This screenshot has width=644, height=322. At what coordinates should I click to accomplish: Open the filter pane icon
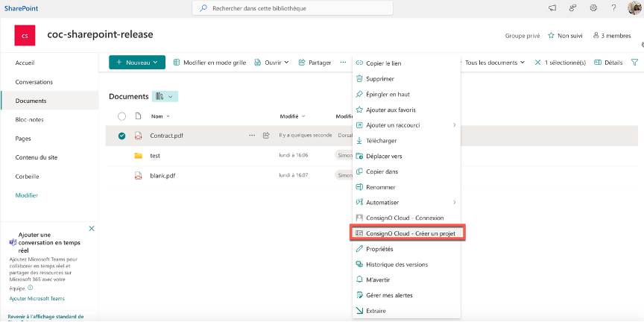634,63
